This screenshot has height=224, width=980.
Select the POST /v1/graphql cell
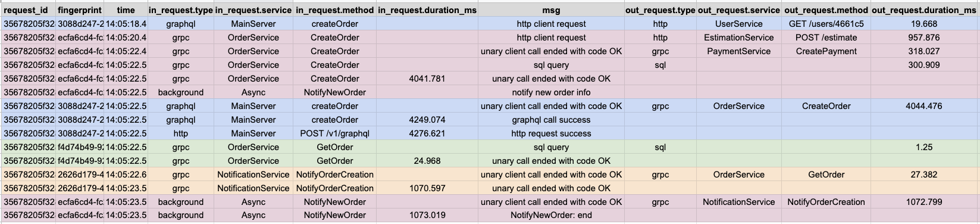point(335,133)
